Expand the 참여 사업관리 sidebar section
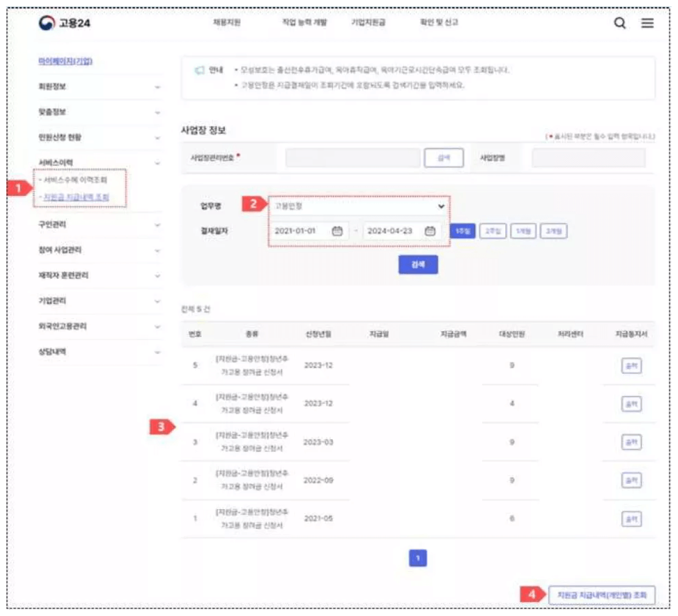 click(x=99, y=250)
